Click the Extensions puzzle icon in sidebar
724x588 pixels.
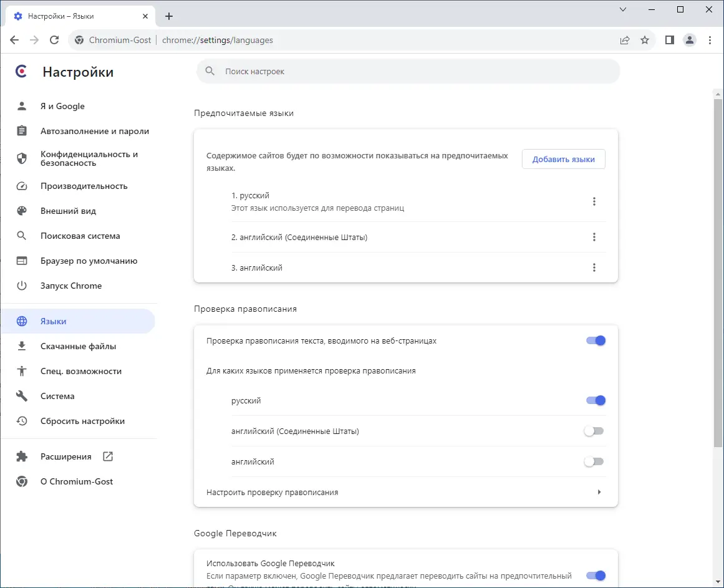(x=22, y=456)
